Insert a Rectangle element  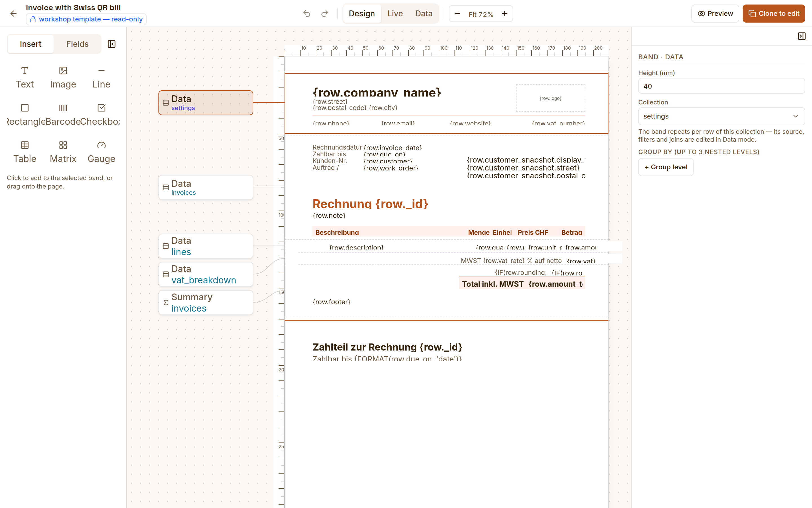point(25,115)
